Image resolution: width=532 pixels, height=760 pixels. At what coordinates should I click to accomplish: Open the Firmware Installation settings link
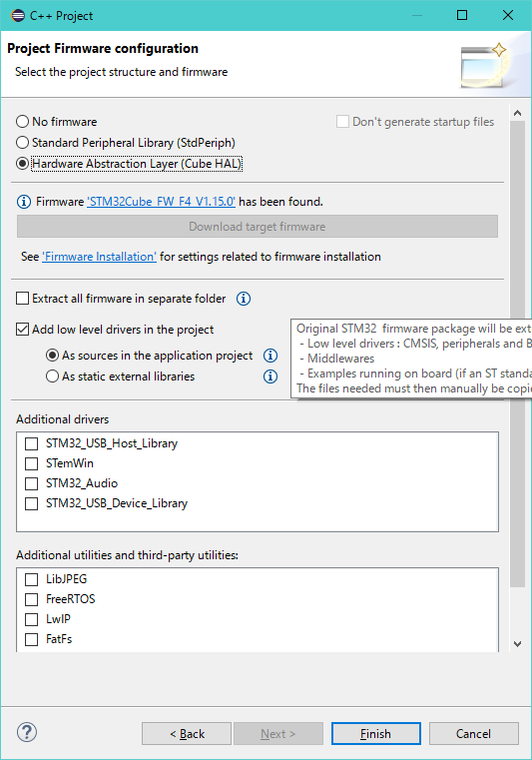[x=100, y=257]
